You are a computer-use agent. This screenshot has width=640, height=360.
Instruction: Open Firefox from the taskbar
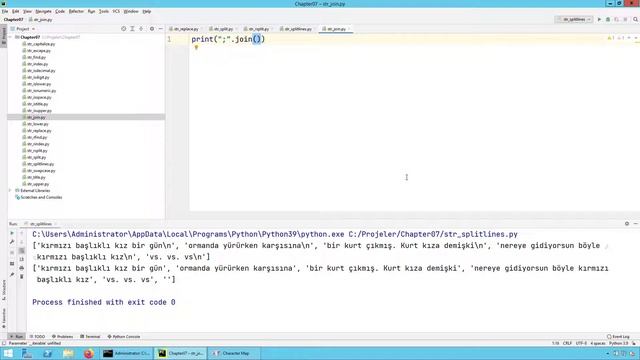89,353
